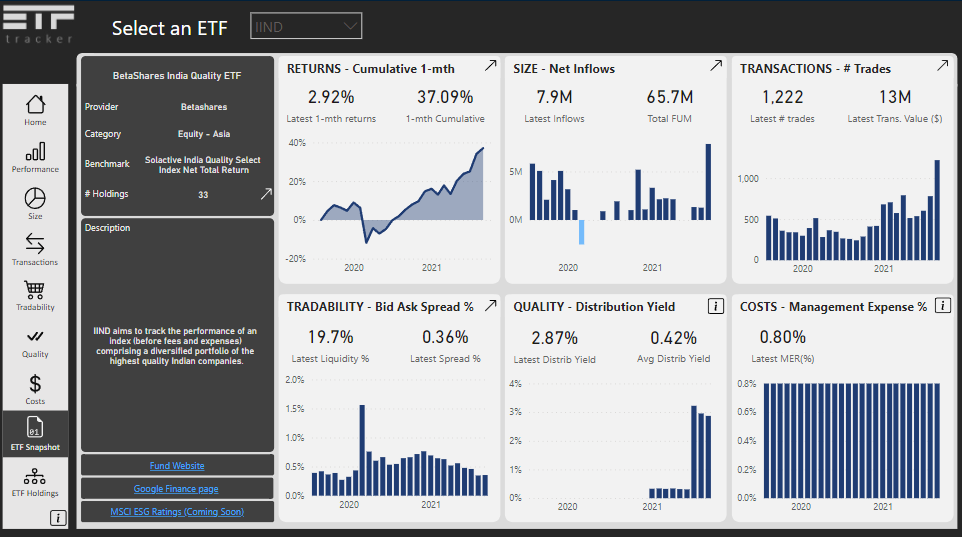This screenshot has height=537, width=962.
Task: Click RETURNS - Cumulative 1-mth heading
Action: (371, 69)
